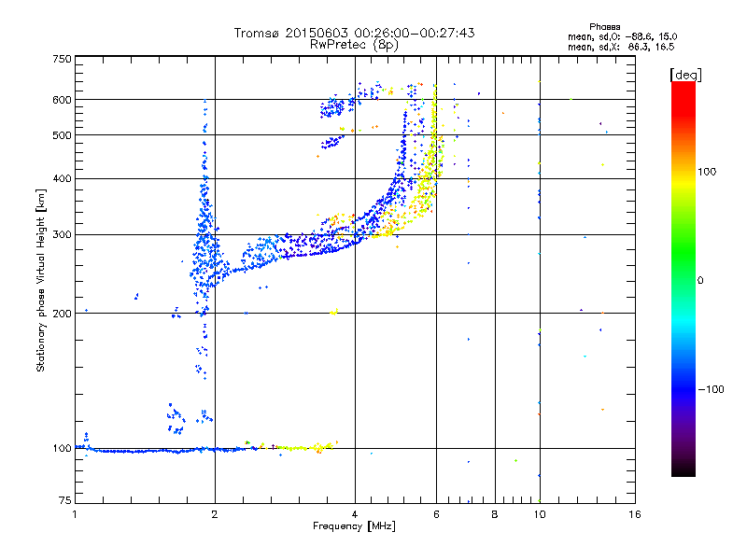This screenshot has height=560, width=747.
Task: Click the 'mean, sd,X: 86.3, 16.5' line
Action: click(621, 47)
